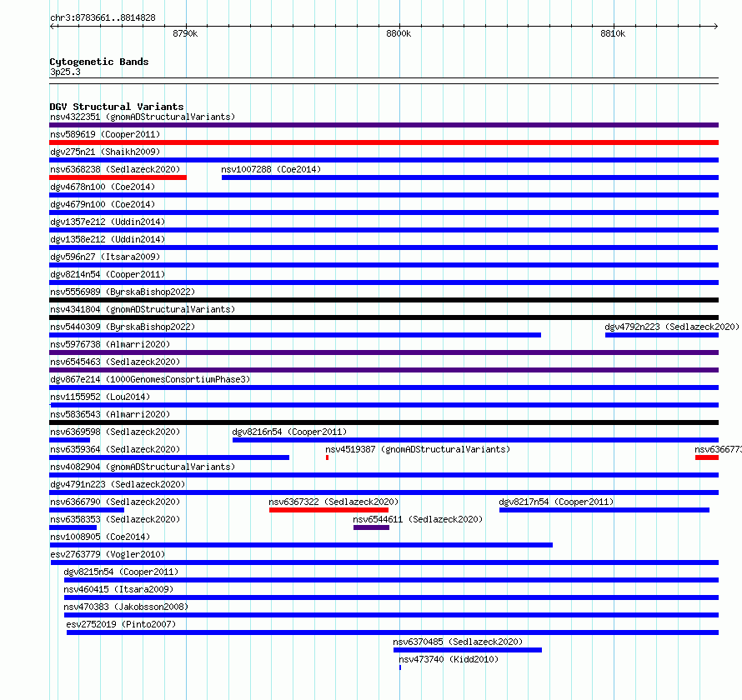
Task: Click the black nsv5556989 ByrskaBishop2022 bar
Action: click(x=384, y=300)
